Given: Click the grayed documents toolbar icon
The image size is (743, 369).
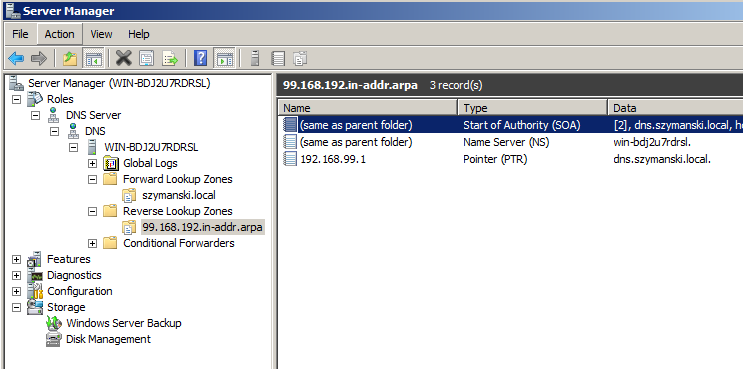Looking at the screenshot, I should (x=300, y=59).
